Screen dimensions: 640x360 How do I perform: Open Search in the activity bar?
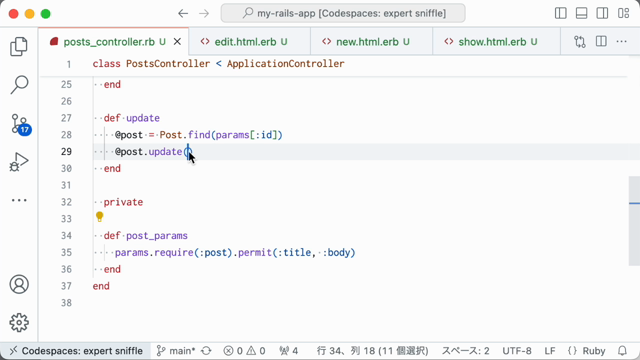click(x=19, y=84)
